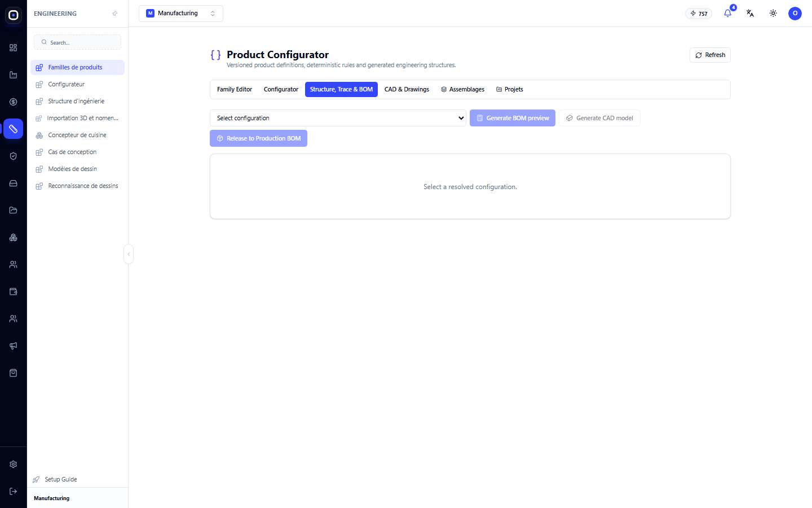The height and width of the screenshot is (508, 812).
Task: Switch to the CAD & Drawings tab
Action: click(407, 89)
